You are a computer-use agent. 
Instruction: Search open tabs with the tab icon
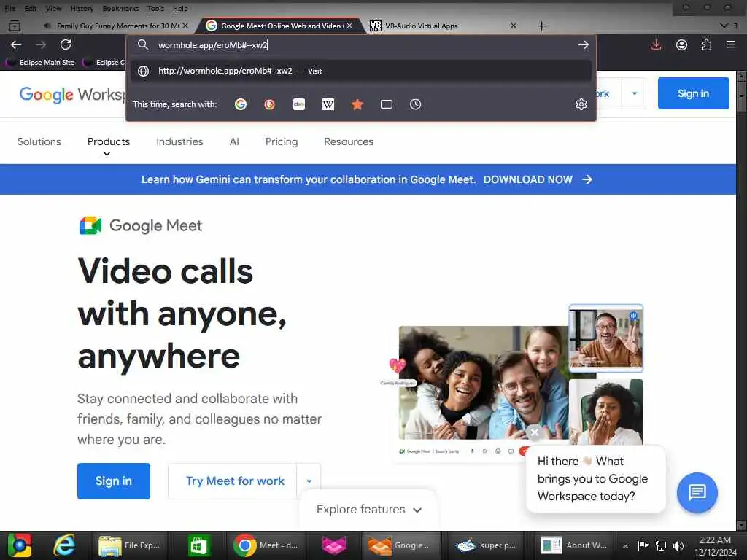(387, 104)
